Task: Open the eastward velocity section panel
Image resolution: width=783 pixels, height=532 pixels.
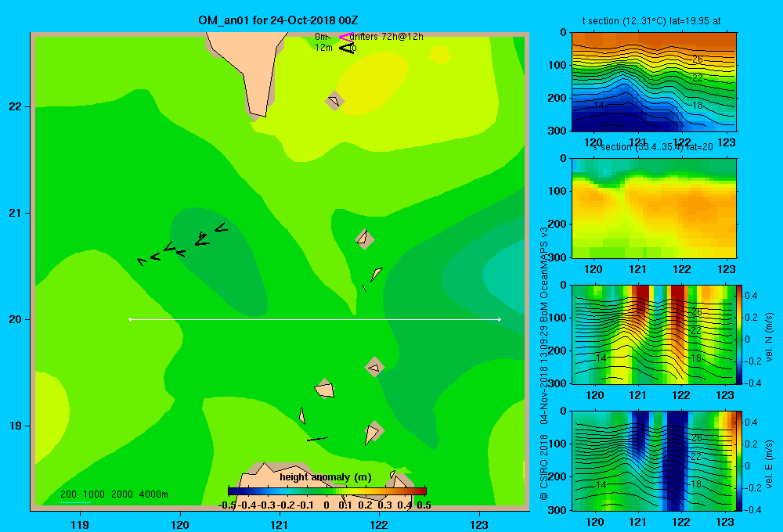Action: 654,461
